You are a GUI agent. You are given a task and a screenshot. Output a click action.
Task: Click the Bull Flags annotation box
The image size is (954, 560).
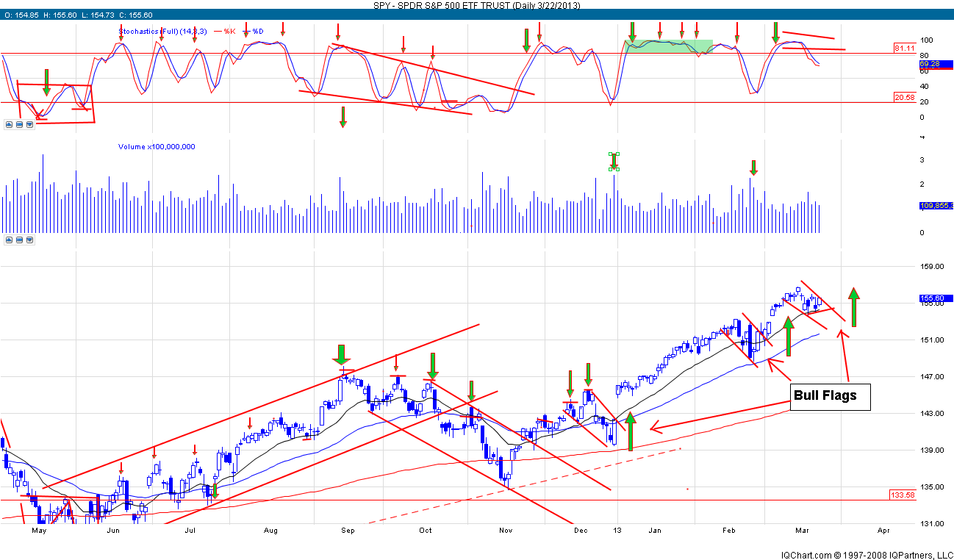point(829,396)
